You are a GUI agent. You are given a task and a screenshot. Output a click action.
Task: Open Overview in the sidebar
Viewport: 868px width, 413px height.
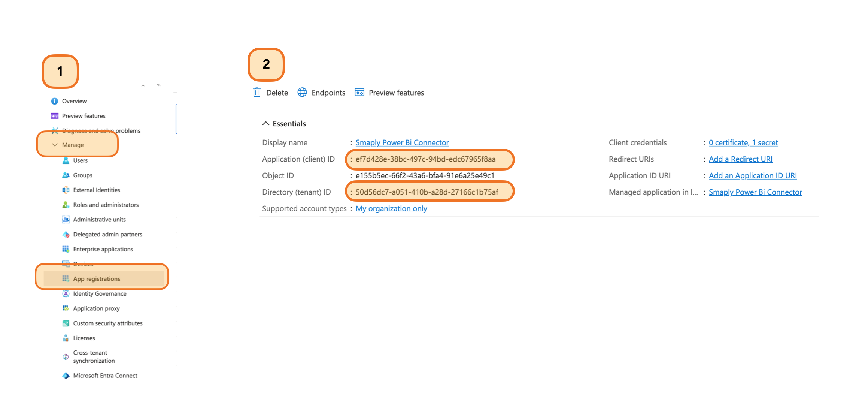[74, 101]
